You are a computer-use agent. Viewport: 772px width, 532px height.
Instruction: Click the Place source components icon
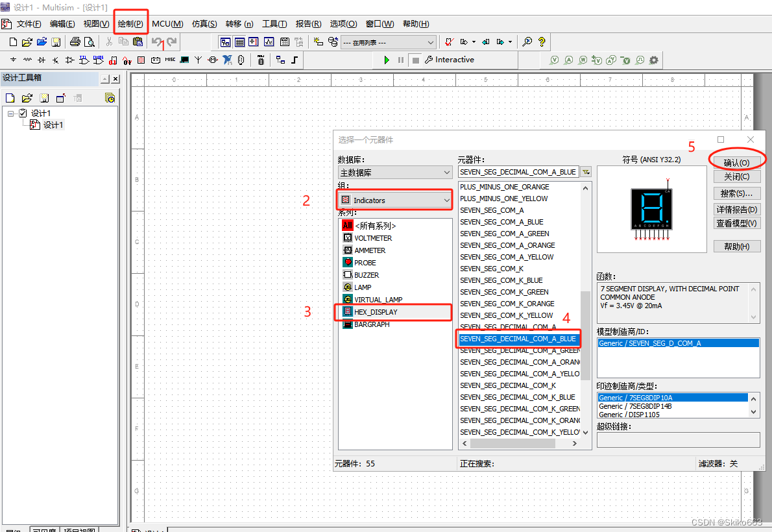click(13, 60)
